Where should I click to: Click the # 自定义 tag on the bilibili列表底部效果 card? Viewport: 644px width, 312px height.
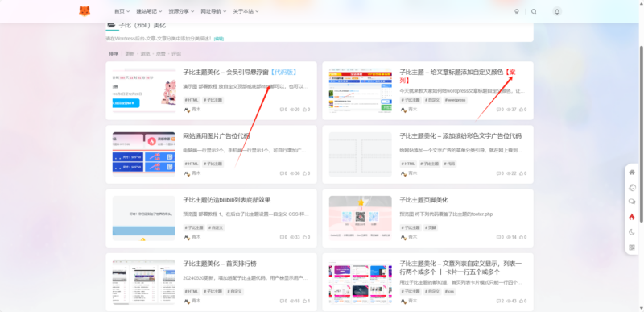point(216,227)
